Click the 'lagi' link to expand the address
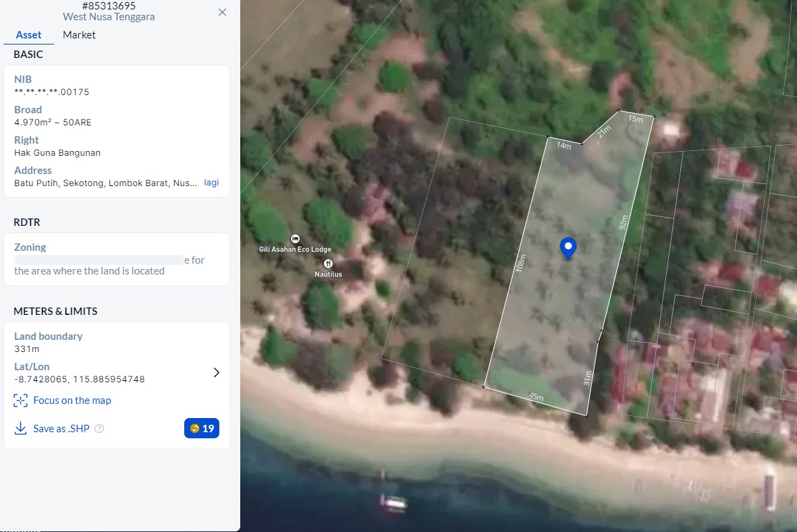Viewport: 797px width, 532px height. [x=211, y=183]
